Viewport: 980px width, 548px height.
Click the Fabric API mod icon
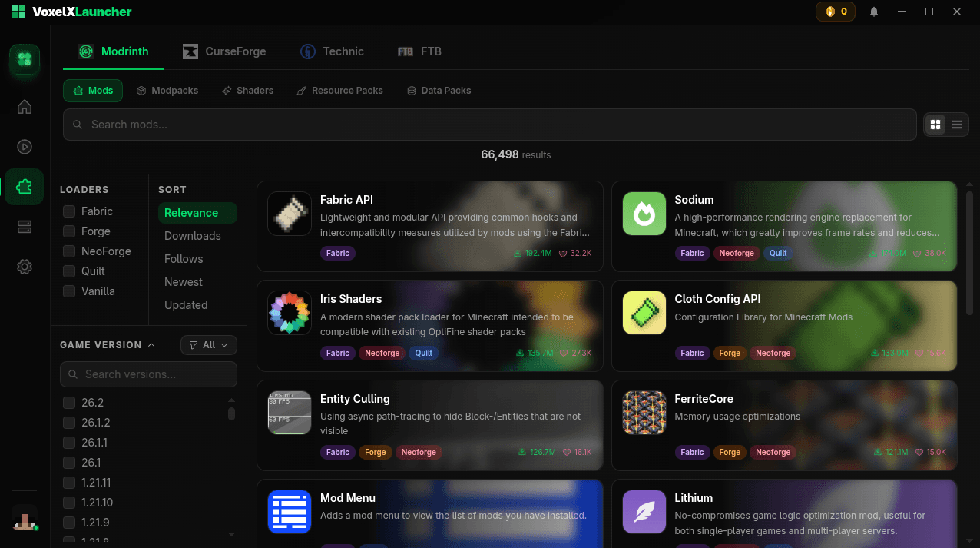290,214
